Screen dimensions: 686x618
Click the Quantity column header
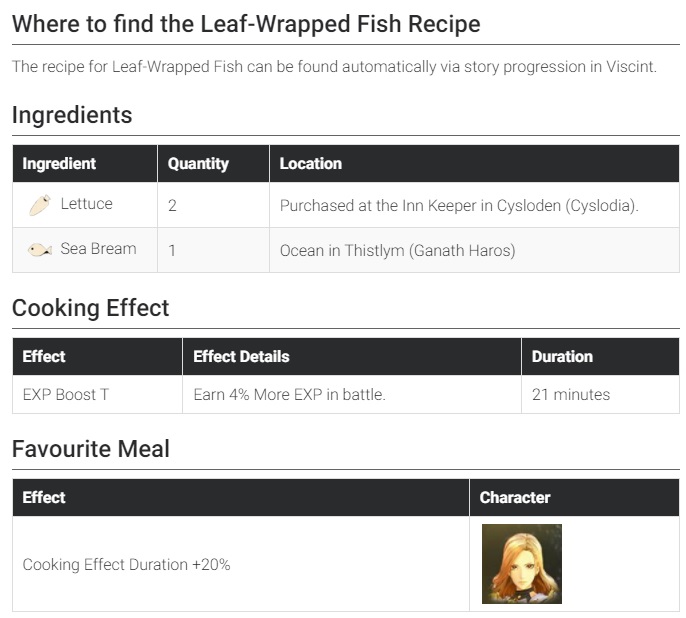click(198, 164)
